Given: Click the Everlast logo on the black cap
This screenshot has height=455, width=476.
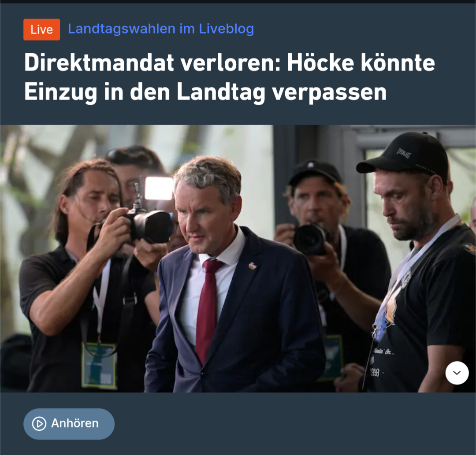Looking at the screenshot, I should (404, 153).
